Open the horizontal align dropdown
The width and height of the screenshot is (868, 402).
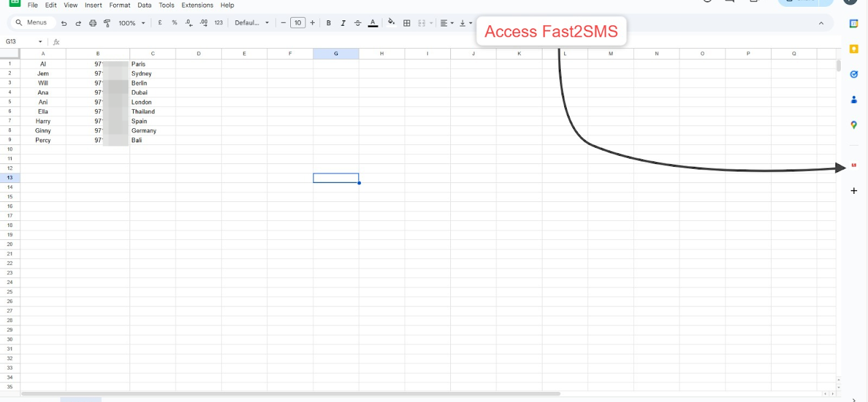click(x=447, y=23)
